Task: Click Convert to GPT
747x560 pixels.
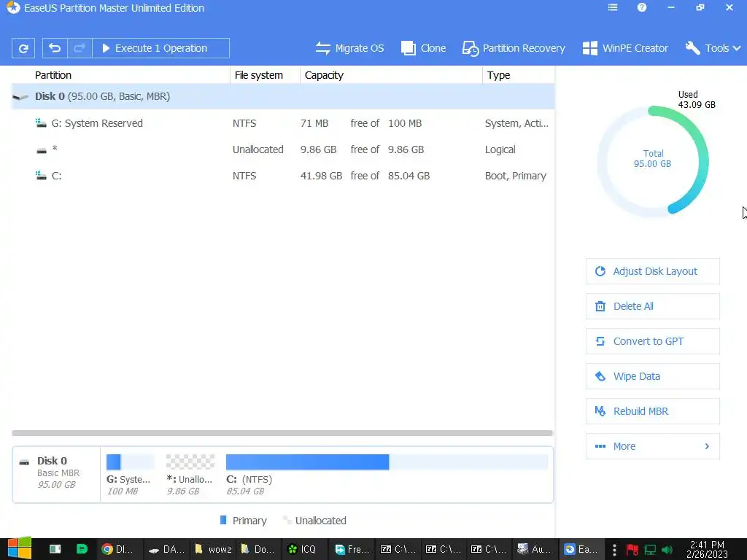Action: click(x=652, y=341)
